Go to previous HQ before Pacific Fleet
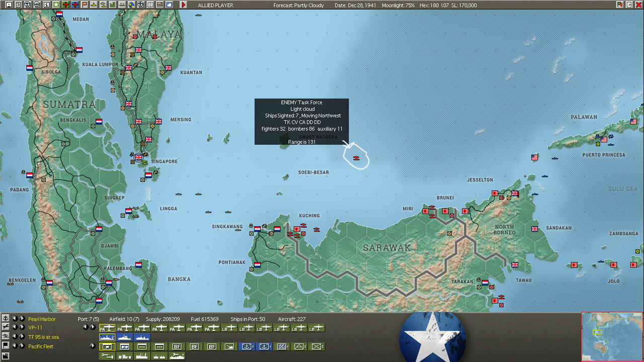Screen dimensions: 644x362 [x=15, y=346]
